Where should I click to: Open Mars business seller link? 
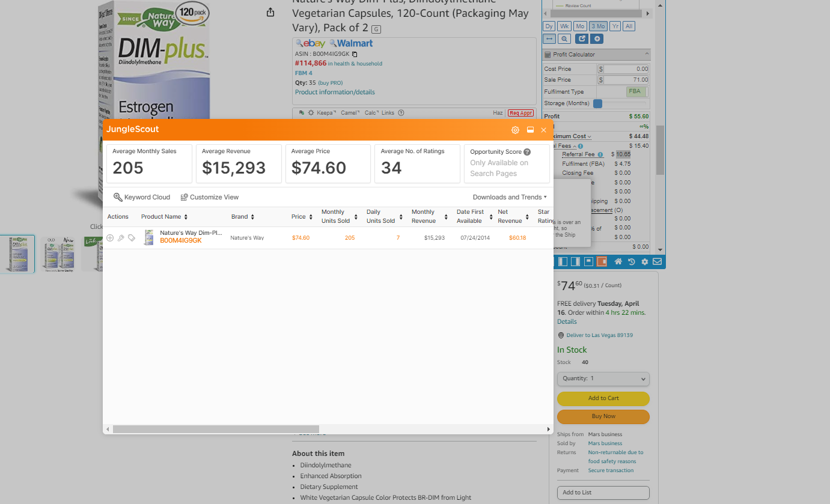pyautogui.click(x=605, y=443)
